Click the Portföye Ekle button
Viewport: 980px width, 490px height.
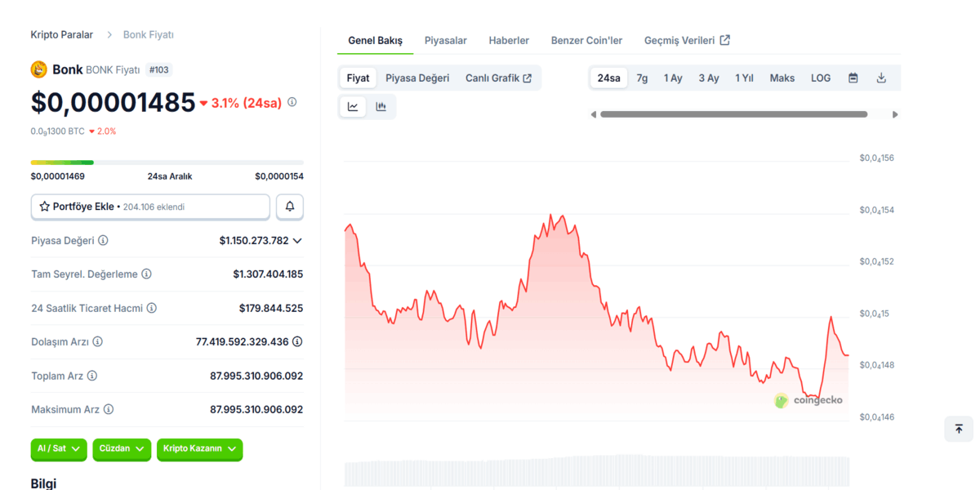coord(150,207)
